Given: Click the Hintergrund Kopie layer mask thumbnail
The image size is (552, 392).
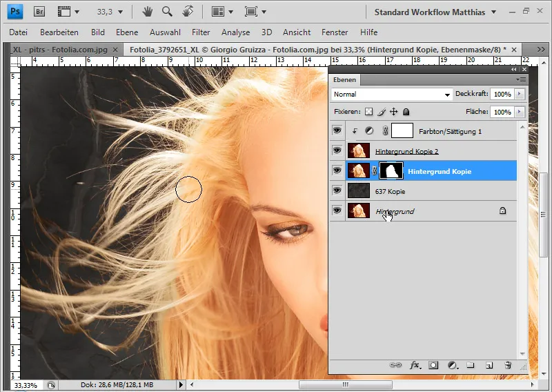Looking at the screenshot, I should click(x=391, y=171).
